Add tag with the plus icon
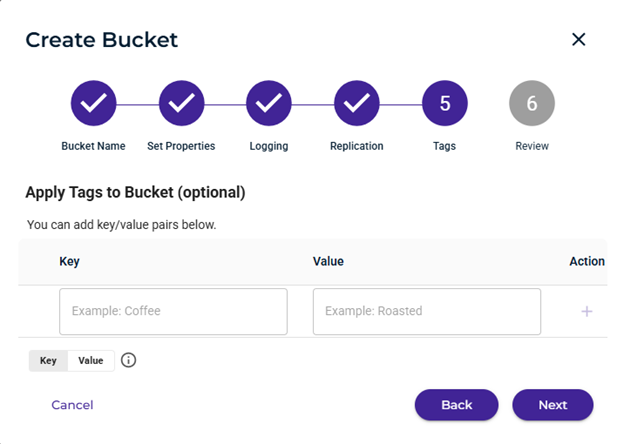Image resolution: width=624 pixels, height=444 pixels. tap(587, 312)
